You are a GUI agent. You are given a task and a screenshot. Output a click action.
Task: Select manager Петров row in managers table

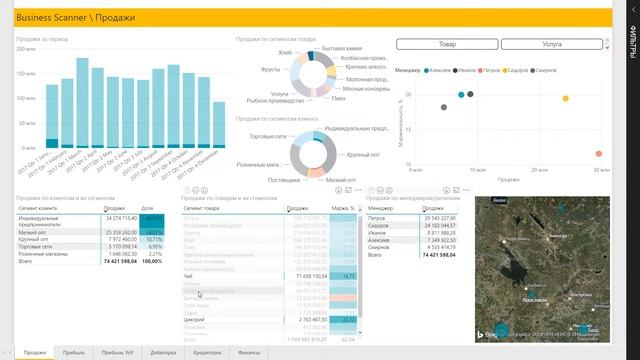[x=412, y=218]
